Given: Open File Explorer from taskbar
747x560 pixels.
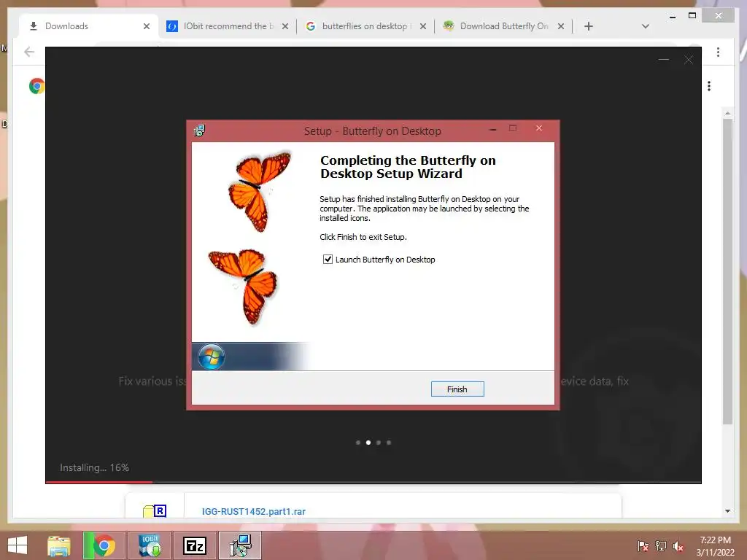Looking at the screenshot, I should [59, 545].
